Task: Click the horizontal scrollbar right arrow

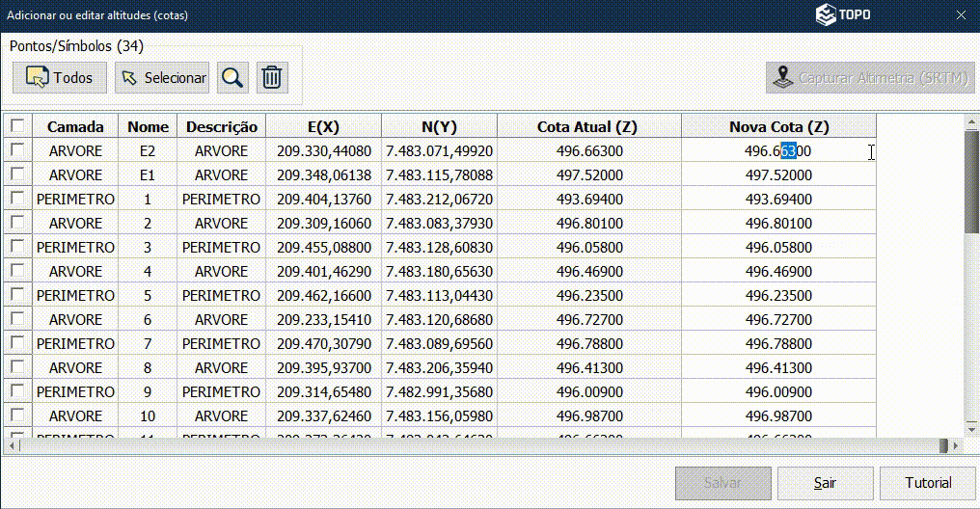Action: point(956,445)
